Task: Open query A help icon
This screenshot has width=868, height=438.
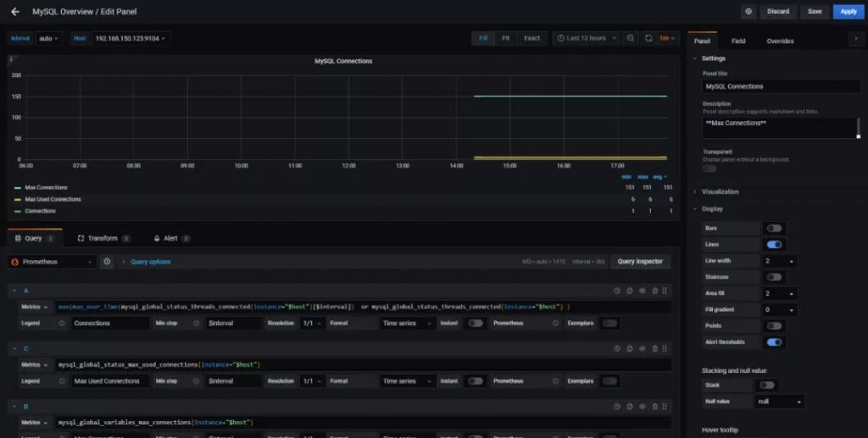Action: coord(617,291)
